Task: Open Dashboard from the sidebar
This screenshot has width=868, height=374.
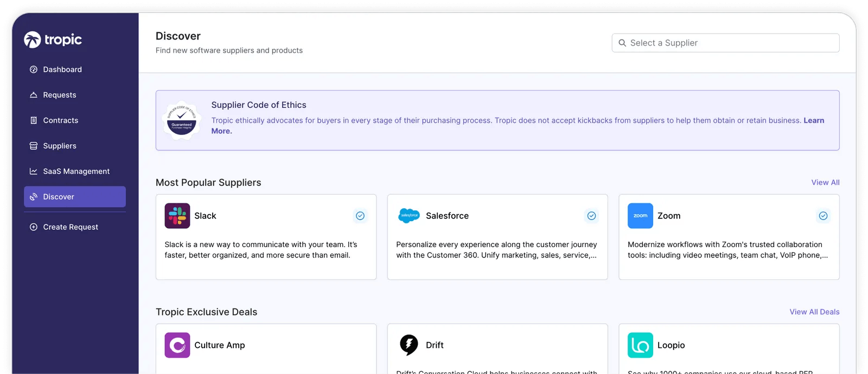Action: (x=75, y=69)
